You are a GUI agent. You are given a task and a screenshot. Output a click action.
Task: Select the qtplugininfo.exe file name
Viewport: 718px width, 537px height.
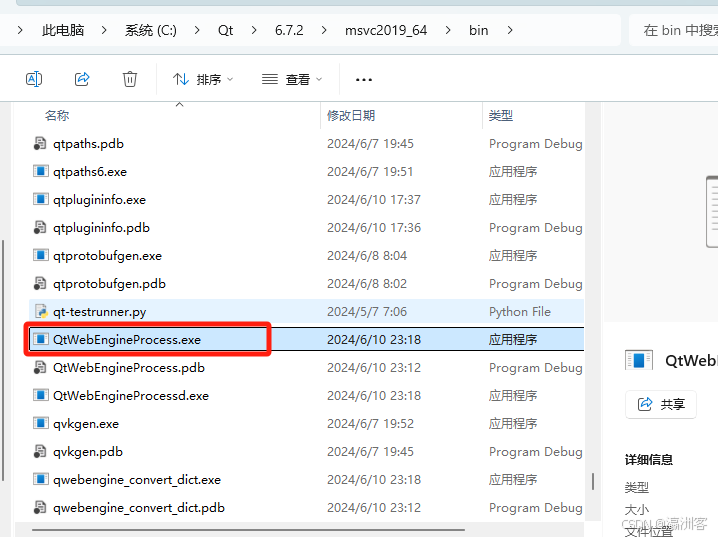point(99,200)
